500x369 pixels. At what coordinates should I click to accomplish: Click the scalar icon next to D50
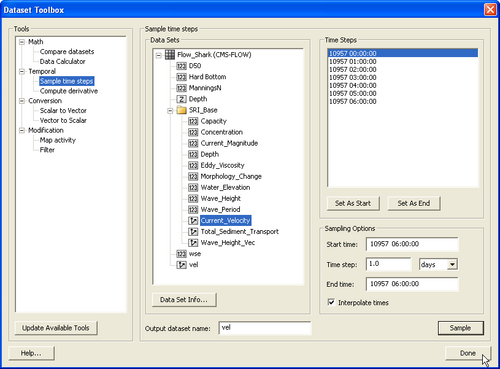(181, 66)
